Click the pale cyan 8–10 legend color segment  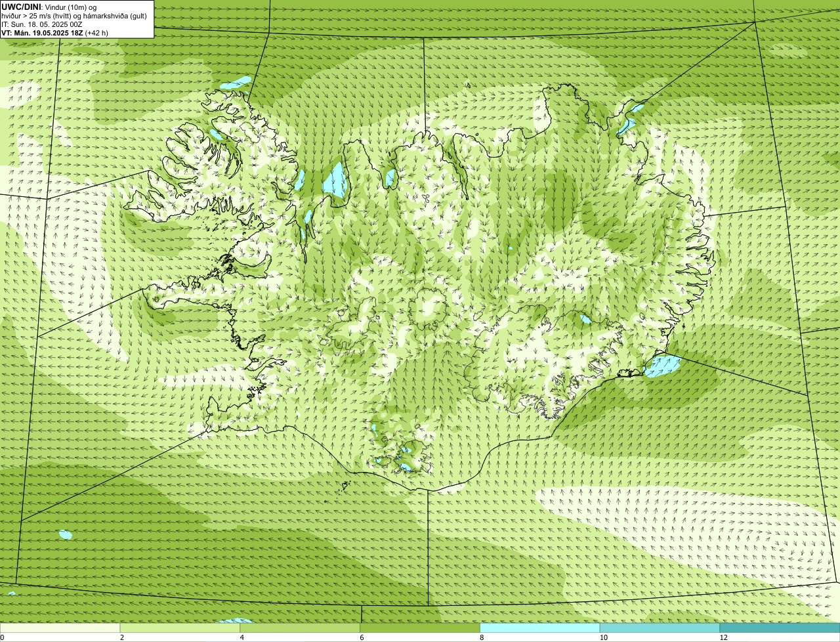pyautogui.click(x=540, y=628)
